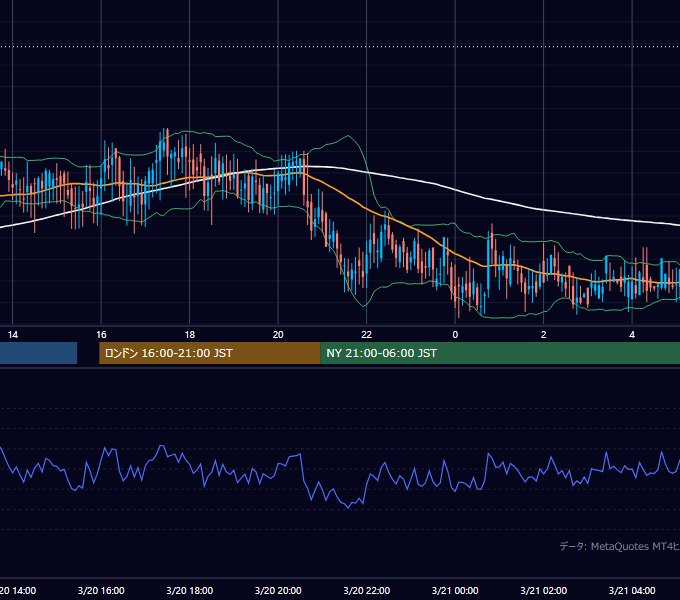Click the time axis label 20
The width and height of the screenshot is (680, 600).
pyautogui.click(x=278, y=335)
